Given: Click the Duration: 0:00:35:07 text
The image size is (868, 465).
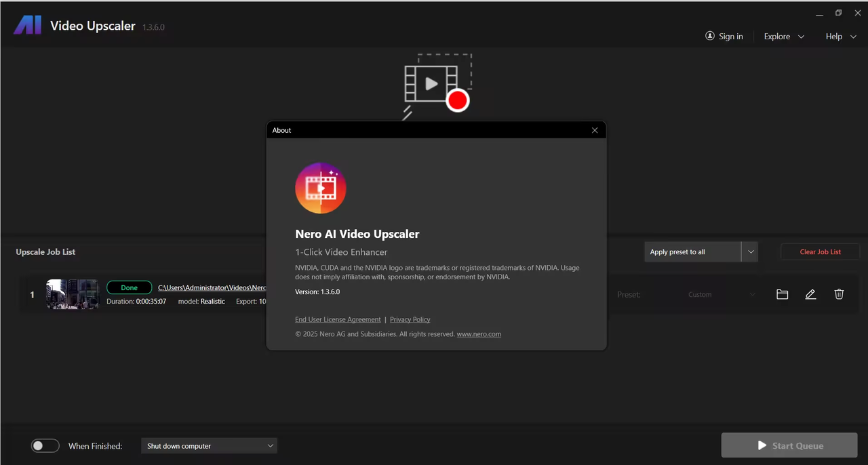Looking at the screenshot, I should click(136, 301).
